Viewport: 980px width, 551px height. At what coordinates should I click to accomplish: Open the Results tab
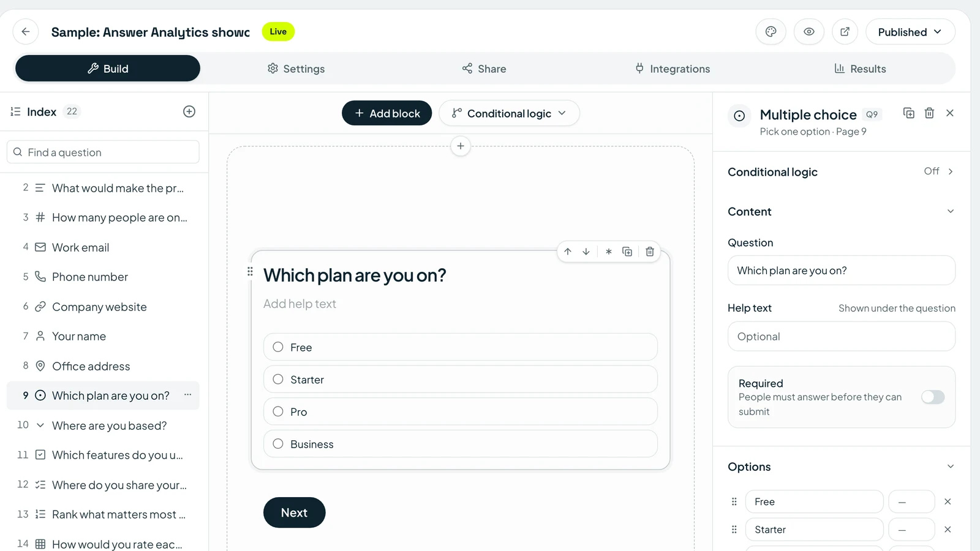pyautogui.click(x=860, y=69)
